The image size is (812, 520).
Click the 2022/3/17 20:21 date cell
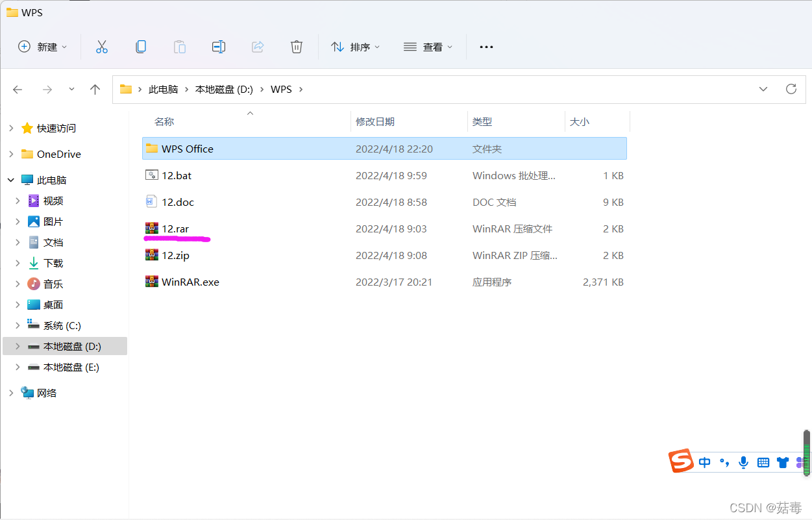click(x=394, y=282)
